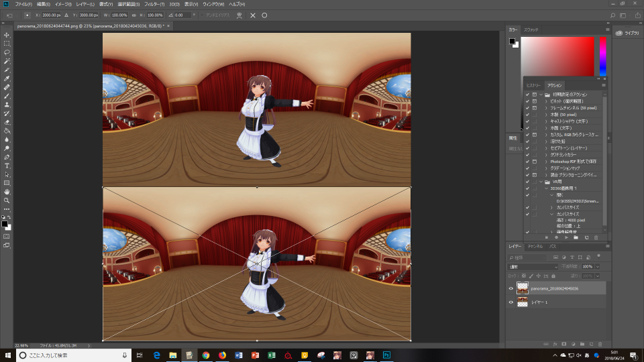The width and height of the screenshot is (644, 362).
Task: Click the link width and height icon
Action: [134, 15]
